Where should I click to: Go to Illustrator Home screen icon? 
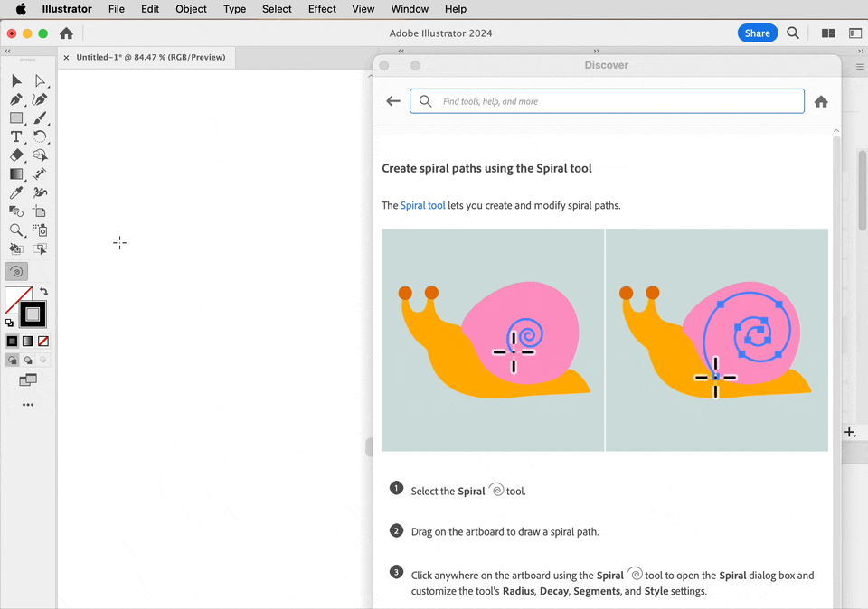pos(66,33)
